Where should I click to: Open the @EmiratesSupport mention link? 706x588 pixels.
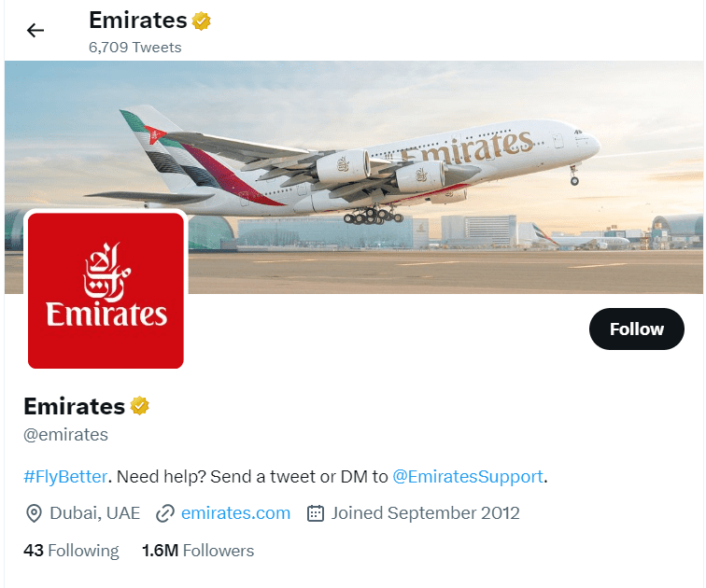pyautogui.click(x=467, y=476)
